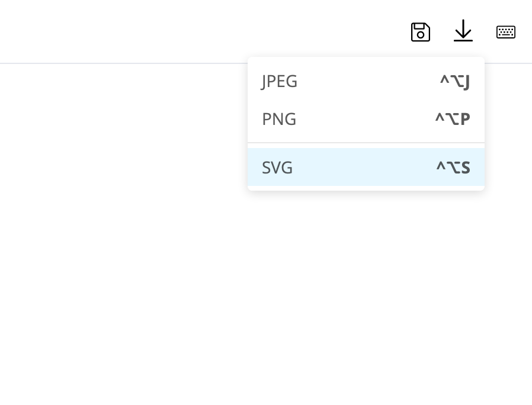
Task: Export the image as PNG
Action: click(x=366, y=119)
